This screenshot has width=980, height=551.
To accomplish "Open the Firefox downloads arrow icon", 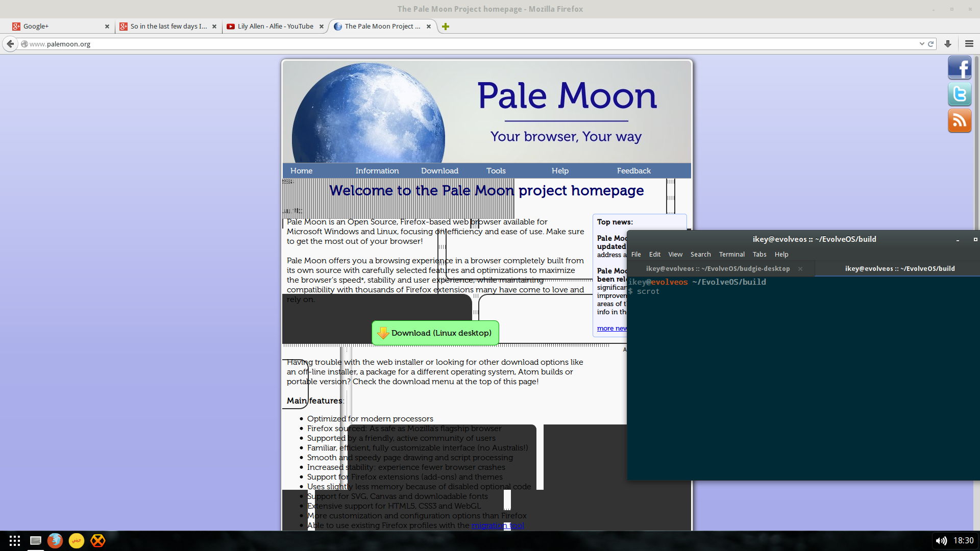I will point(948,44).
